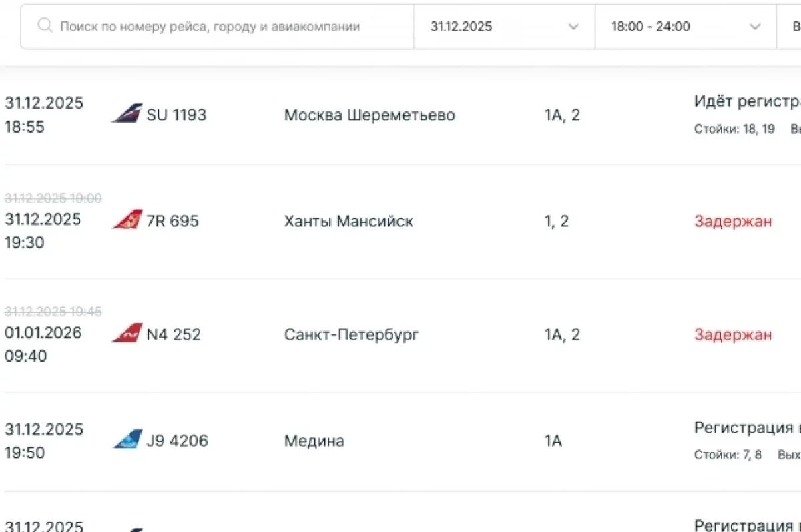Click the time range chevron arrow
Screen dimensions: 801x532
coord(755,27)
